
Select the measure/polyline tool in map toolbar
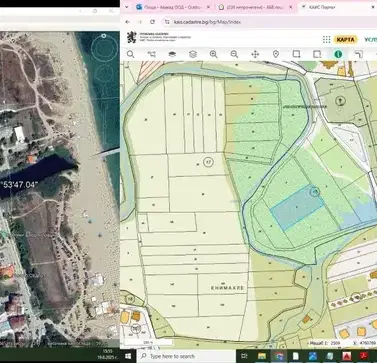click(151, 54)
